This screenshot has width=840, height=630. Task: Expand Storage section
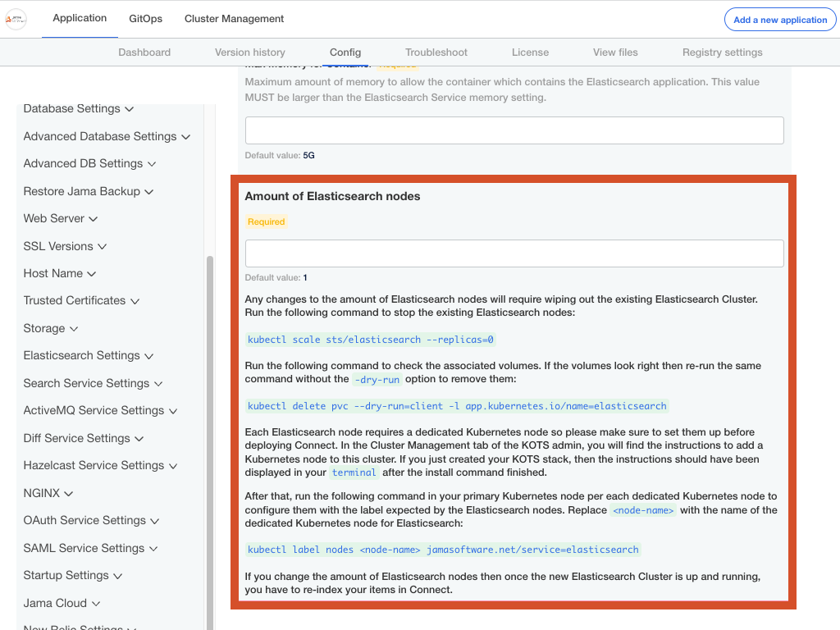51,328
